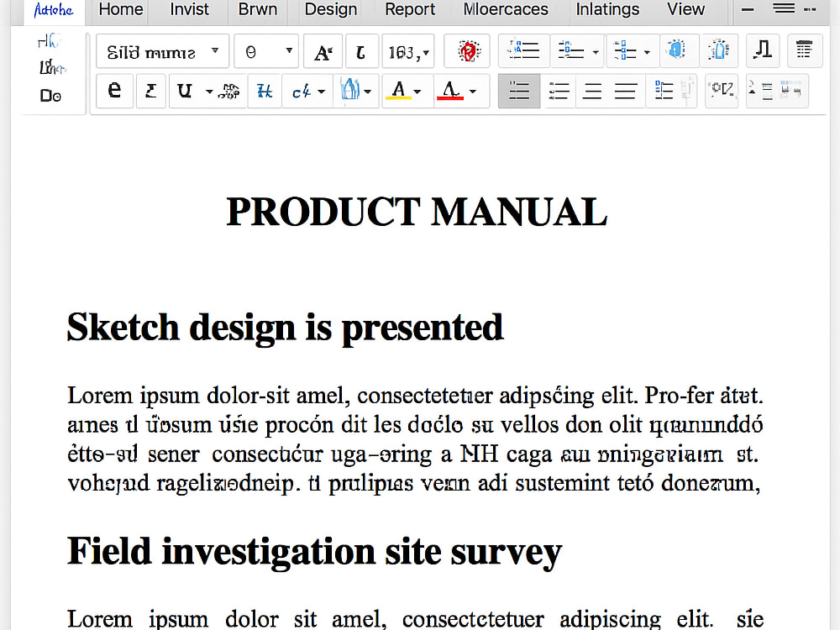Switch to the Invist tab
Screen dimensions: 840x630
(x=189, y=9)
